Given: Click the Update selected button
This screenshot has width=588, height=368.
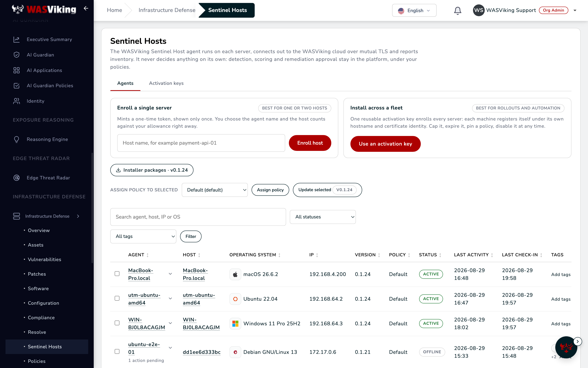Looking at the screenshot, I should [x=327, y=190].
